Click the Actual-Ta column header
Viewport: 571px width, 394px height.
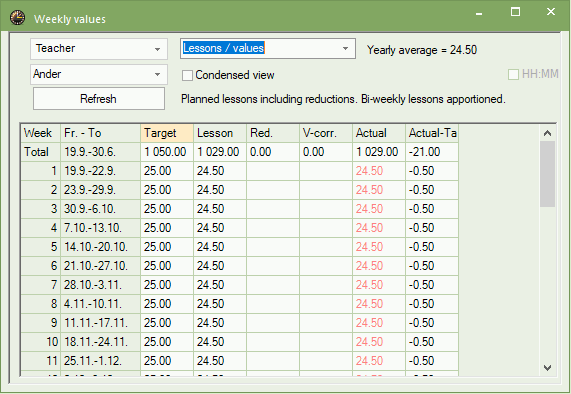(x=432, y=133)
